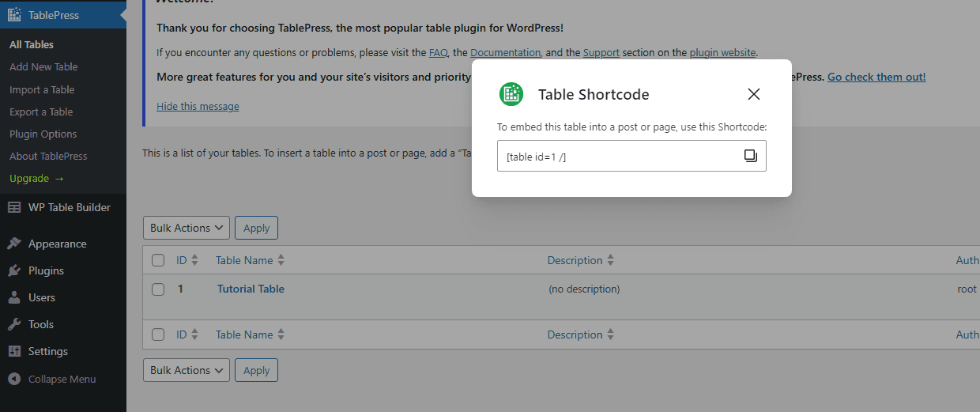
Task: Click the green Upgrade link in sidebar
Action: click(36, 179)
